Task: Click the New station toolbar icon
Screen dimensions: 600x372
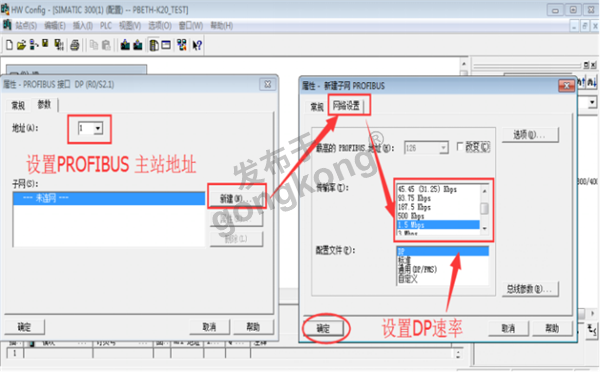Action: tap(9, 45)
